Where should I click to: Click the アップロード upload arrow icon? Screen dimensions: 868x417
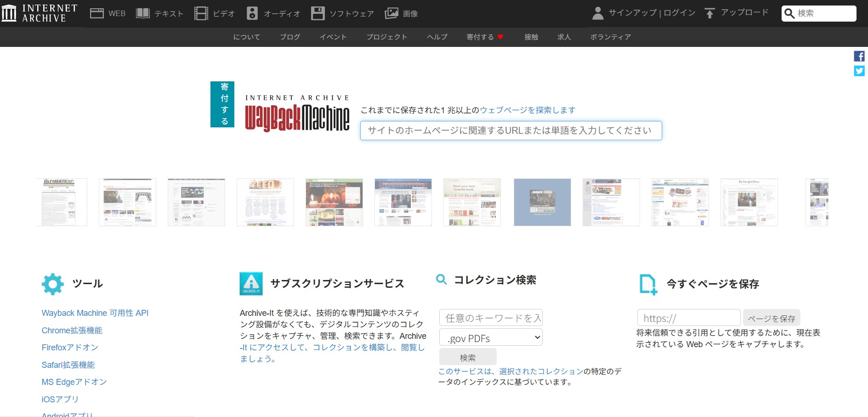pyautogui.click(x=710, y=12)
